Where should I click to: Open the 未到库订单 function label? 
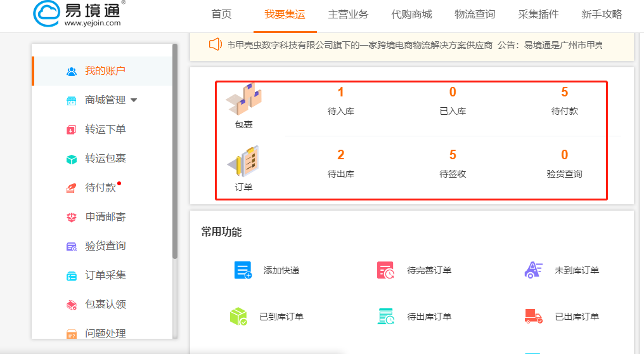click(x=577, y=270)
